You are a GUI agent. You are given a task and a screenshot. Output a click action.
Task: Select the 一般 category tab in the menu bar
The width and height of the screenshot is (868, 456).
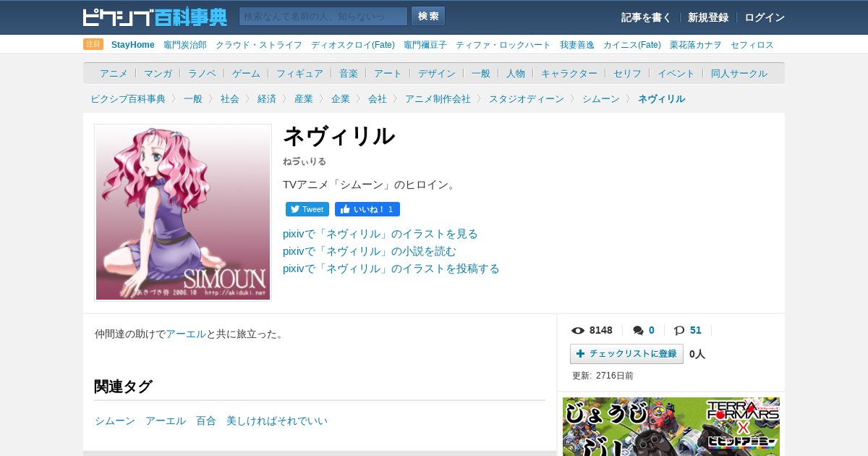[481, 73]
